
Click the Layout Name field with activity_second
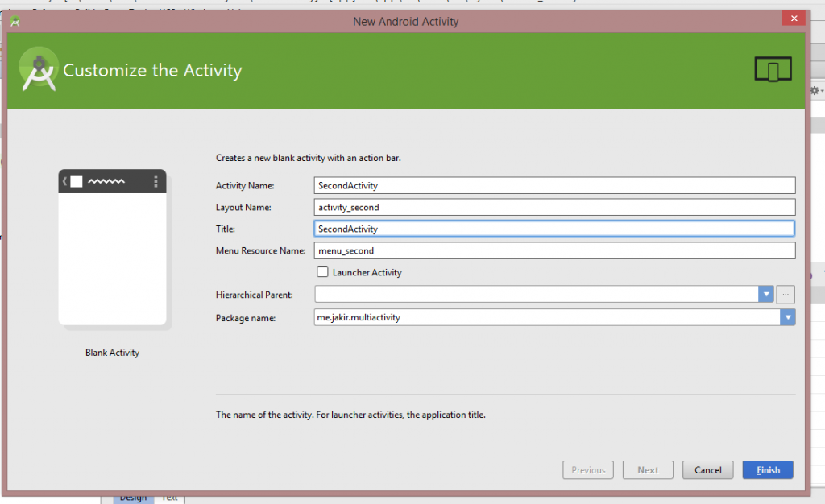click(554, 207)
